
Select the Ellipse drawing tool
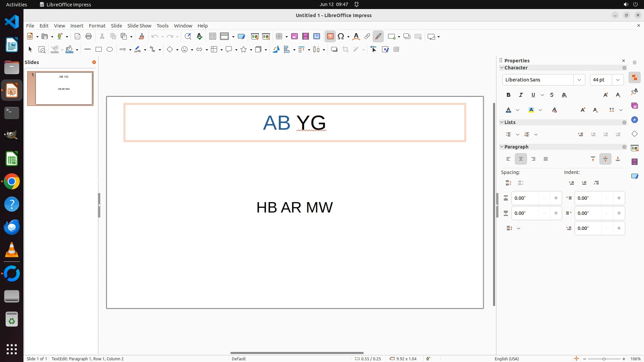110,50
